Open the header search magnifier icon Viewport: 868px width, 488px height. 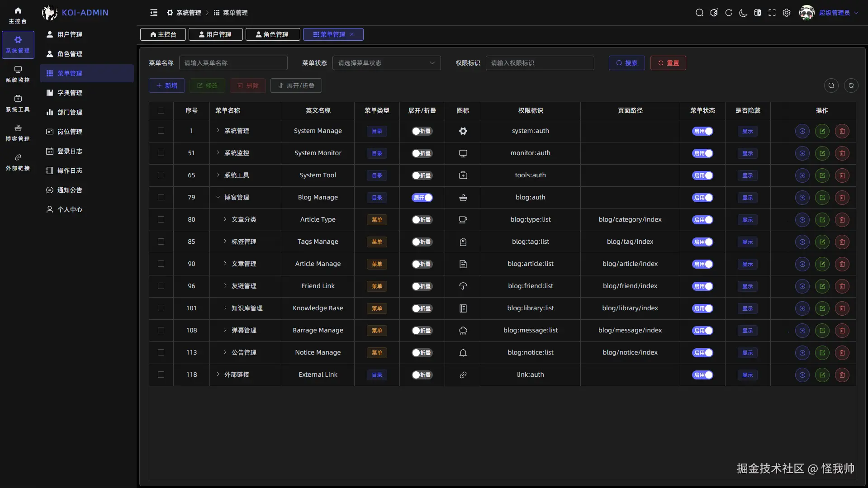pyautogui.click(x=699, y=13)
